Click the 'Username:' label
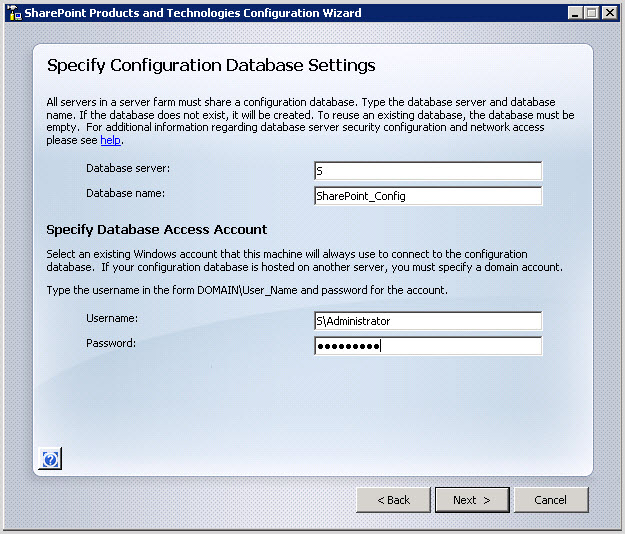This screenshot has width=625, height=534. pyautogui.click(x=112, y=318)
